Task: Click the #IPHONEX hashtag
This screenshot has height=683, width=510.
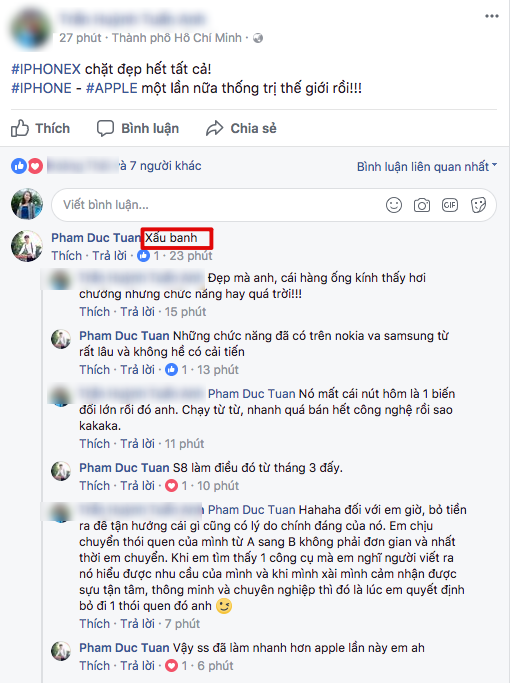Action: (46, 69)
